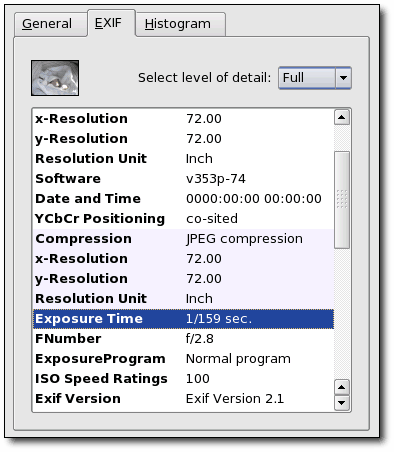The width and height of the screenshot is (394, 452).
Task: Select the FNumber row
Action: click(x=183, y=339)
